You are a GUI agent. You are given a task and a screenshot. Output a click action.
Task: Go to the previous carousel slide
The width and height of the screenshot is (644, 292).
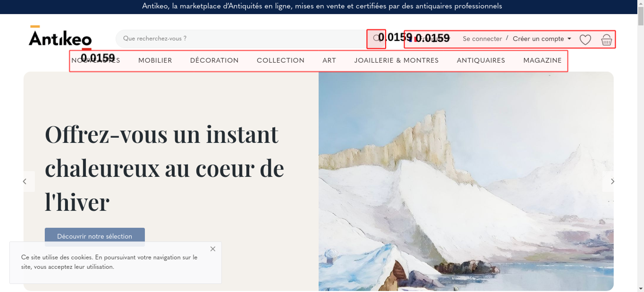[25, 181]
